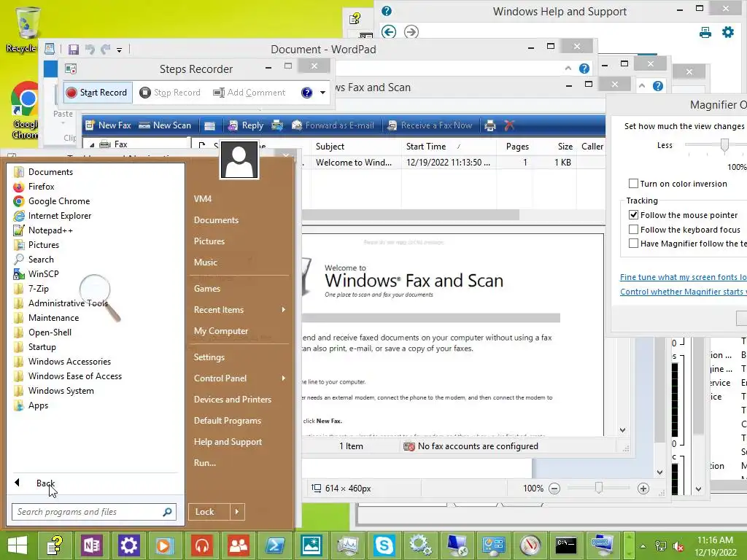This screenshot has height=560, width=747.
Task: Go forward in Windows Help and Support
Action: coord(411,32)
